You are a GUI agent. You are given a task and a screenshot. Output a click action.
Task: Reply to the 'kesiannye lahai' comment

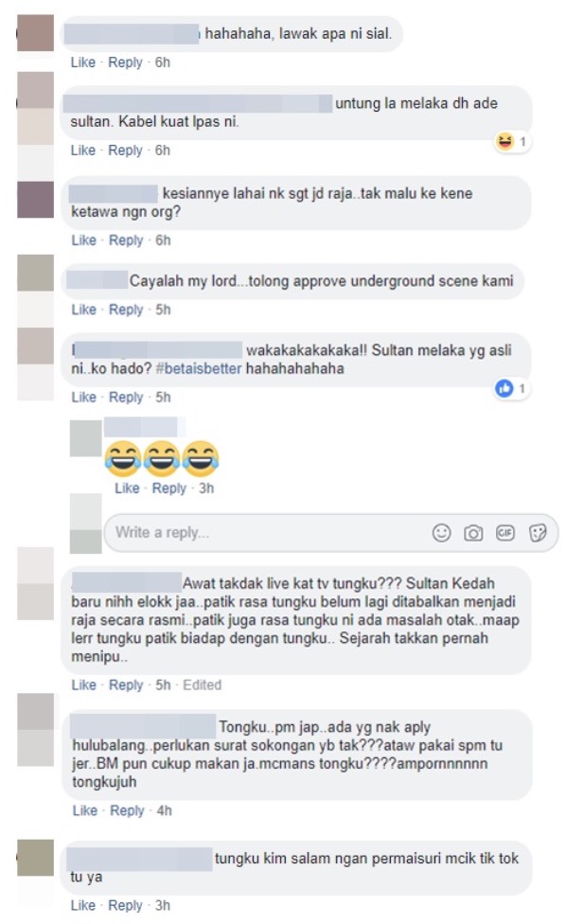[126, 240]
